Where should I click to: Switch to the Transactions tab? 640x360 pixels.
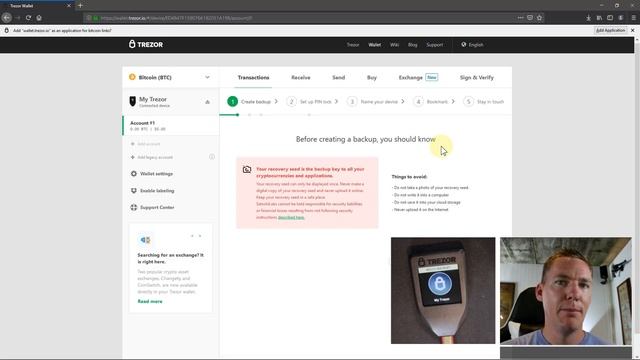[x=253, y=78]
